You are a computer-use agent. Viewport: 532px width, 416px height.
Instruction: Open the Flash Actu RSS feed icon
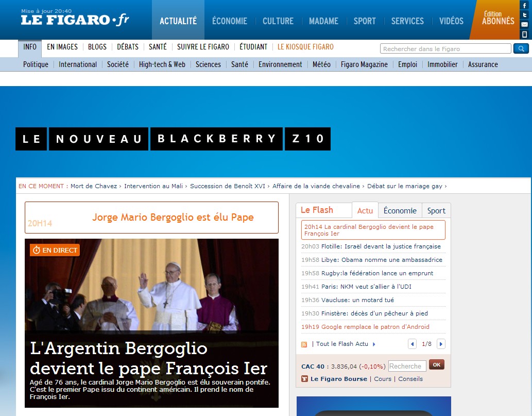pos(304,344)
